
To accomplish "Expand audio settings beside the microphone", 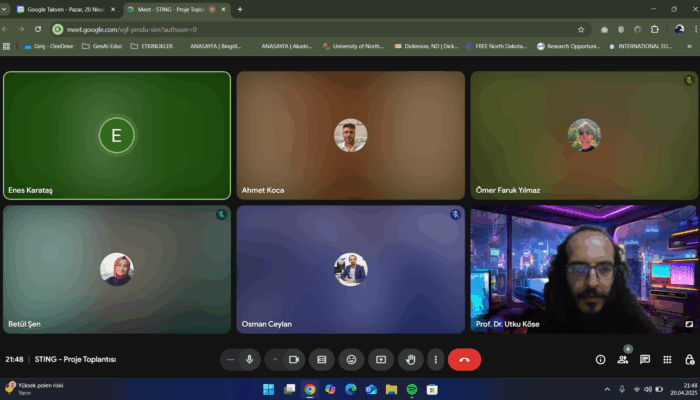I will tap(231, 359).
